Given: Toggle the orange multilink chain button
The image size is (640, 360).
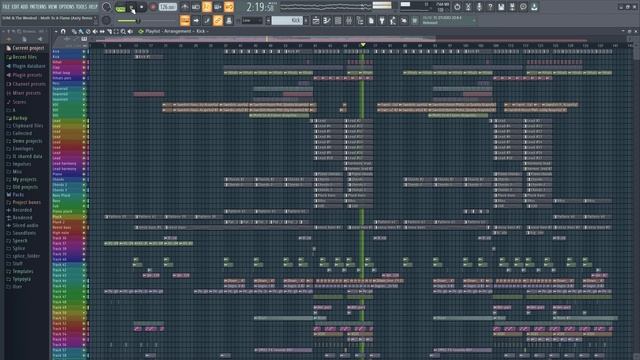Looking at the screenshot, I should coord(218,20).
